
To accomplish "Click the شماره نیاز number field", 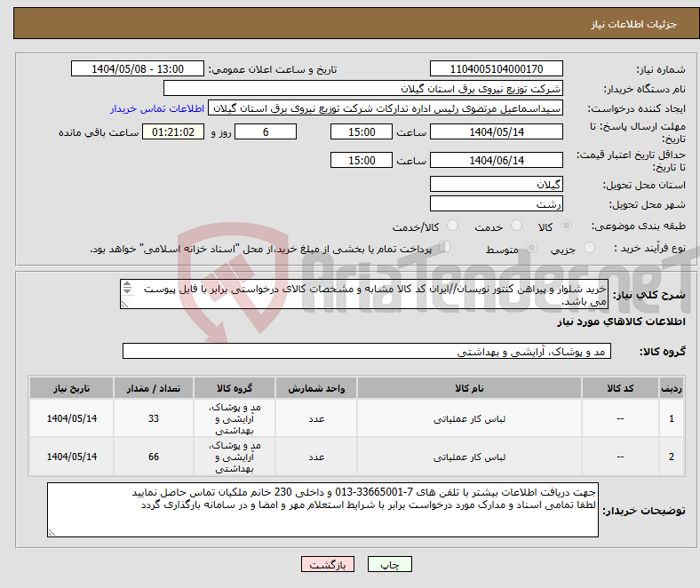I will (496, 69).
